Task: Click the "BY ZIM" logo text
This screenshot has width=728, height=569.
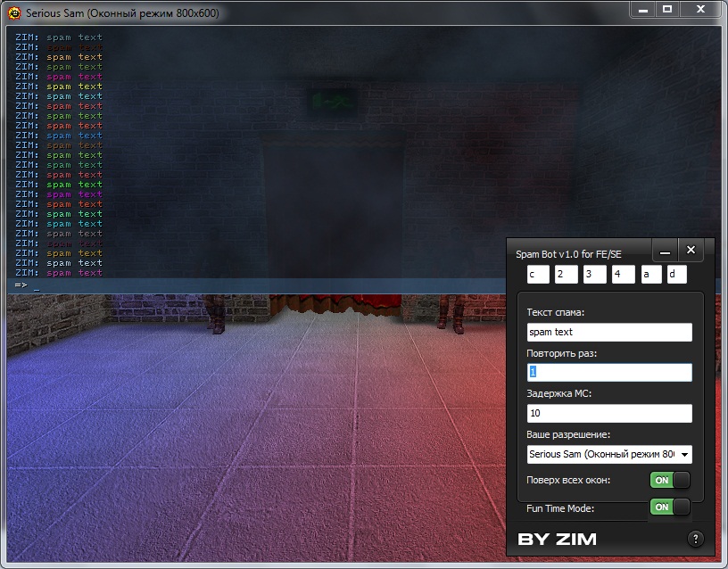Action: point(557,539)
